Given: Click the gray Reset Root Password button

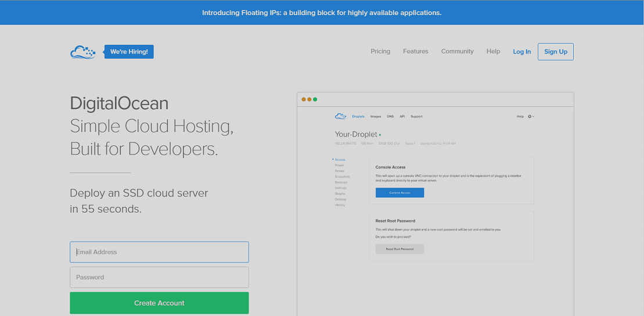Looking at the screenshot, I should 400,249.
